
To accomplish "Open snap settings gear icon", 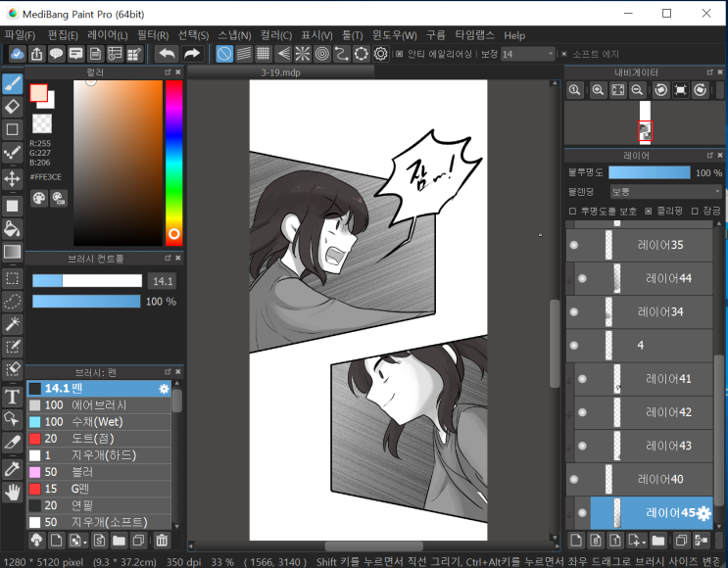I will click(x=381, y=54).
